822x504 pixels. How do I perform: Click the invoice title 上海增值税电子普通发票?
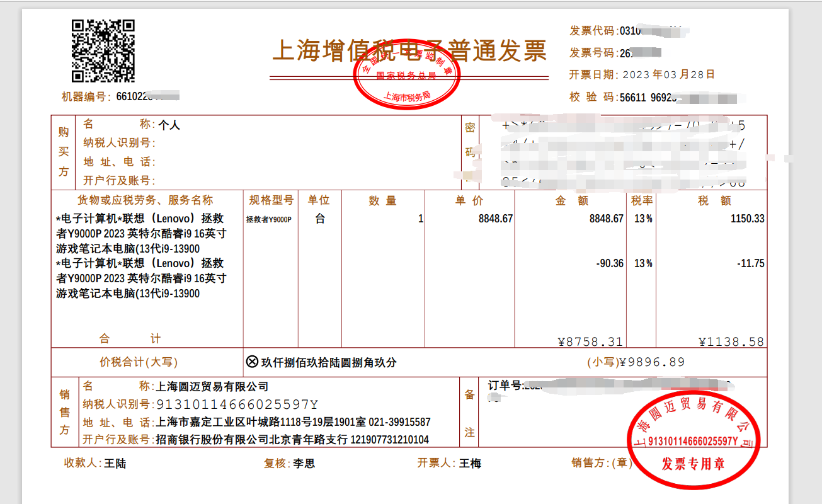pos(410,51)
